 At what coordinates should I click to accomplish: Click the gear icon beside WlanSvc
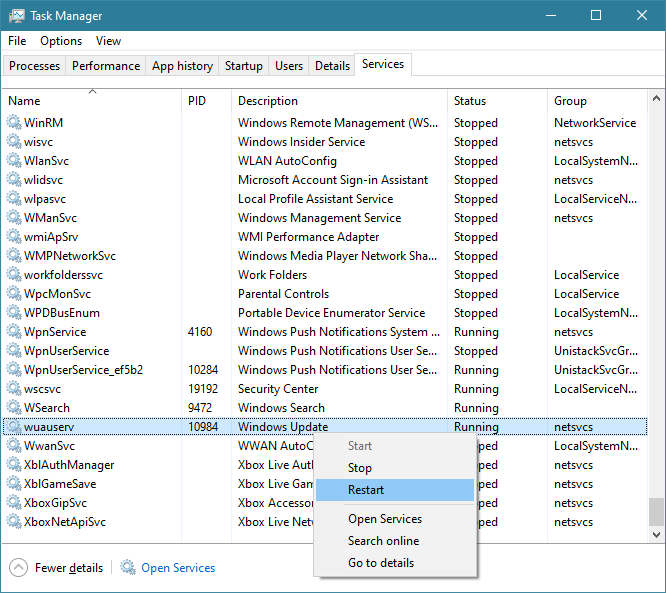[x=14, y=161]
